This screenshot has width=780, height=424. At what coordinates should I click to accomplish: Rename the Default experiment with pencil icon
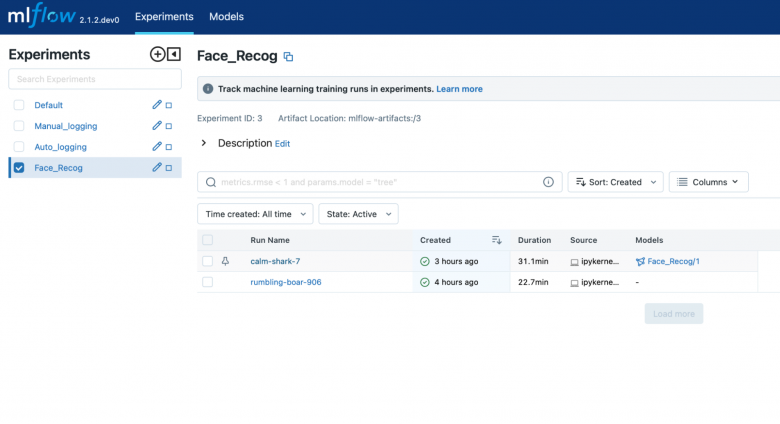157,105
